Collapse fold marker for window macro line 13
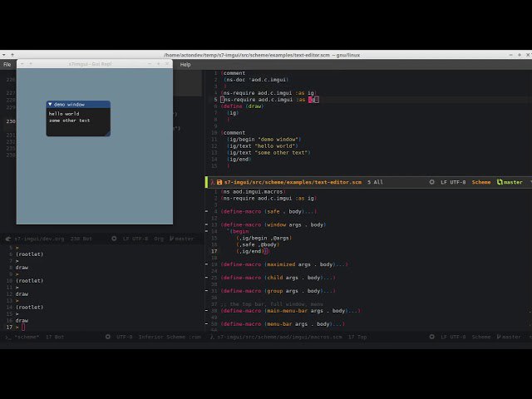Viewport: 532px width, 399px height. [x=207, y=224]
